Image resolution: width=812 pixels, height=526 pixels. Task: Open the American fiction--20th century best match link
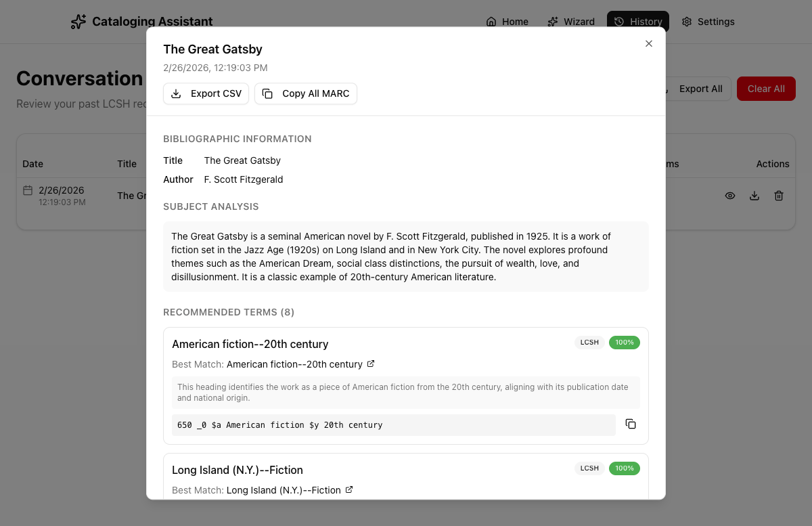294,364
